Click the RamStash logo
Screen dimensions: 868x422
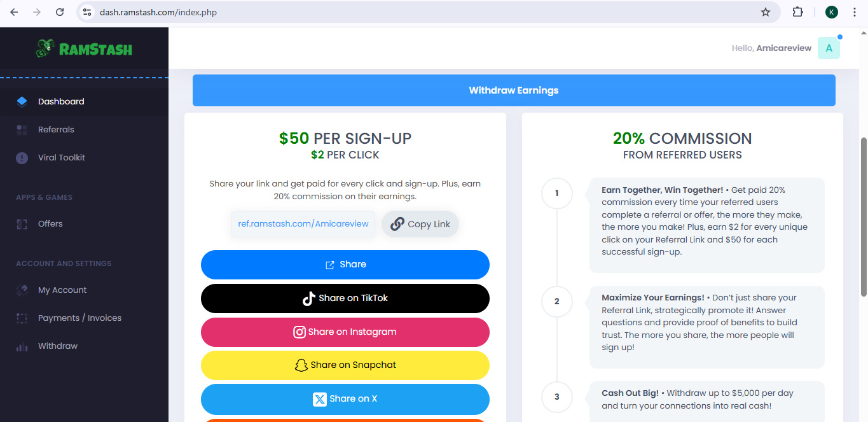84,49
